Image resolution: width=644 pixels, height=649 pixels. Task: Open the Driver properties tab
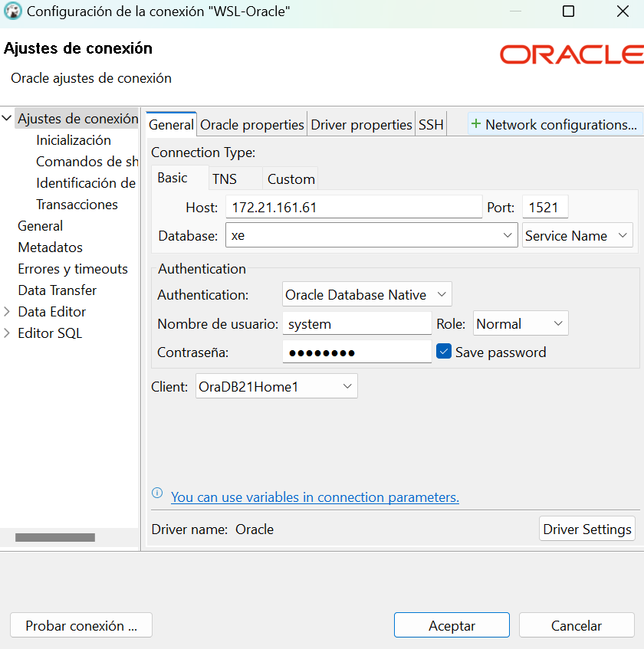point(361,124)
